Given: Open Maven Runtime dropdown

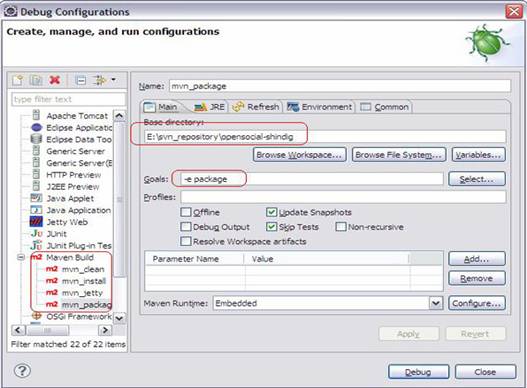Looking at the screenshot, I should pyautogui.click(x=436, y=303).
